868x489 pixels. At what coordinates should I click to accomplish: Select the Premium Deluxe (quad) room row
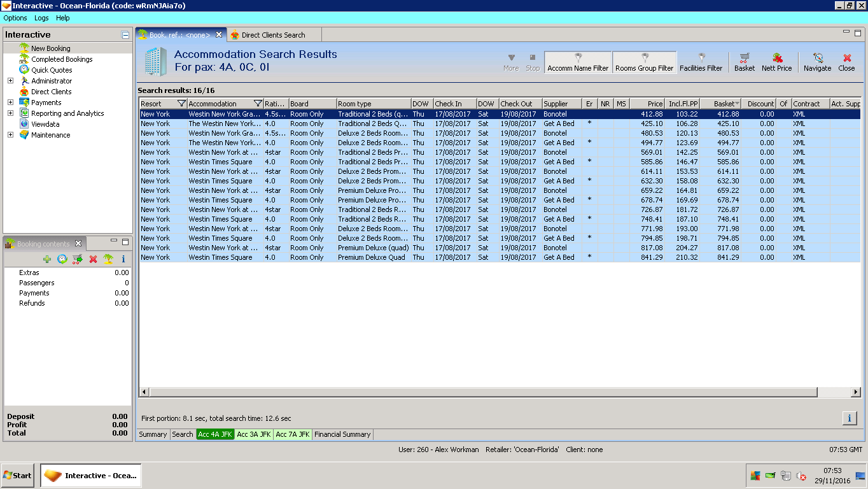[x=500, y=248]
